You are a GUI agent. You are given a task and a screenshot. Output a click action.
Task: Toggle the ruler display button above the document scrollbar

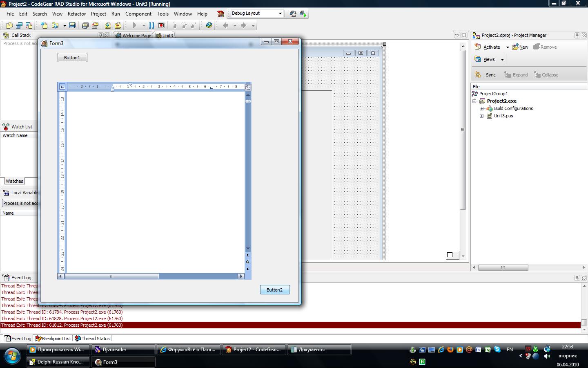[x=248, y=87]
